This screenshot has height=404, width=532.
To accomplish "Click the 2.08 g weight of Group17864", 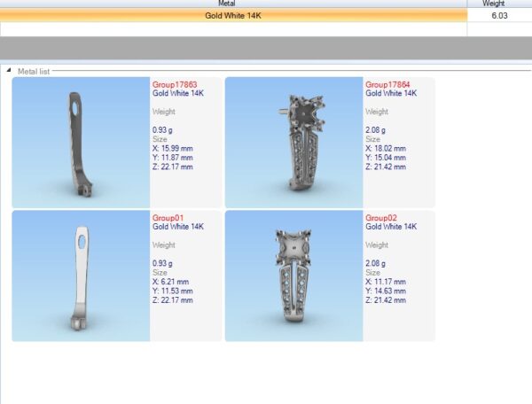I will pyautogui.click(x=378, y=129).
